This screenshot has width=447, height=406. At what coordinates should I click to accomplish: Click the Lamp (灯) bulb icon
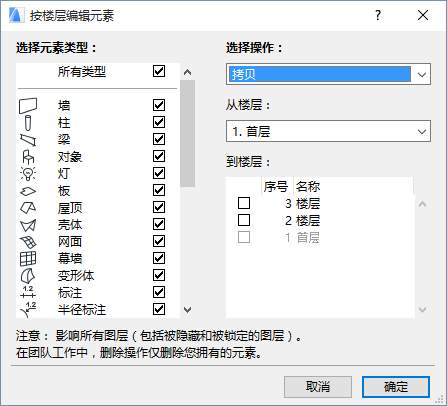click(28, 174)
